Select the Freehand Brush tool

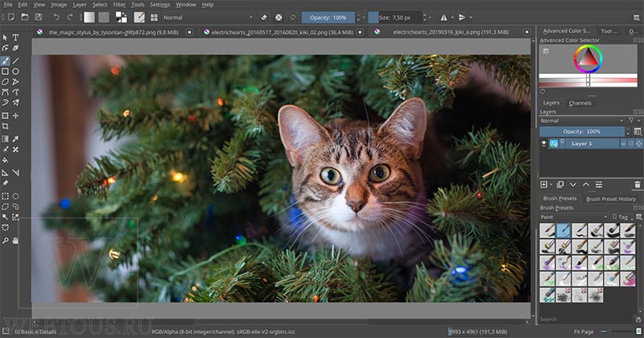(x=6, y=61)
